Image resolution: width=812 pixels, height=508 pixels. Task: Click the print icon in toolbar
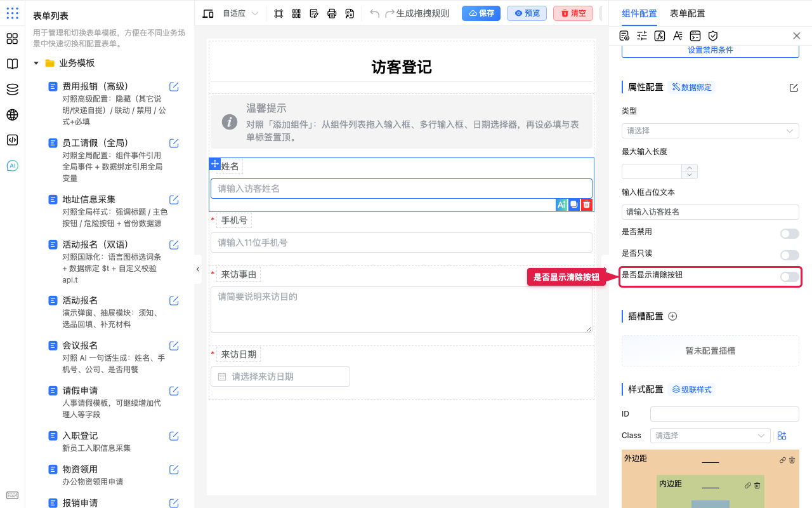[x=332, y=13]
